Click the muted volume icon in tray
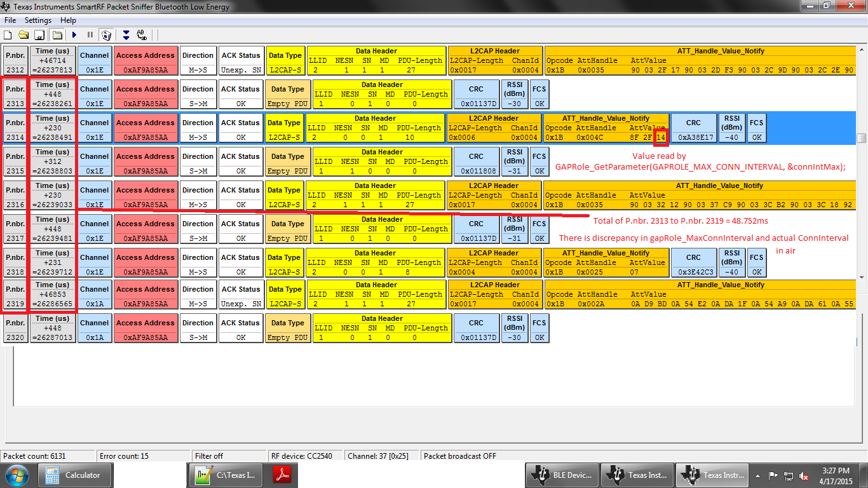Viewport: 868px width, 488px height. point(804,475)
